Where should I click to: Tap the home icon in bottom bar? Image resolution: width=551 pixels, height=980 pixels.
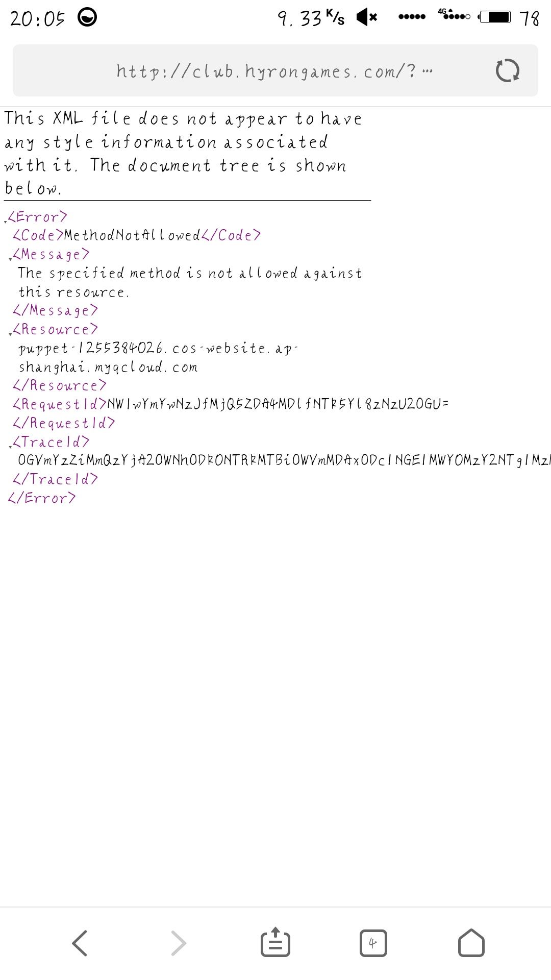[x=471, y=942]
